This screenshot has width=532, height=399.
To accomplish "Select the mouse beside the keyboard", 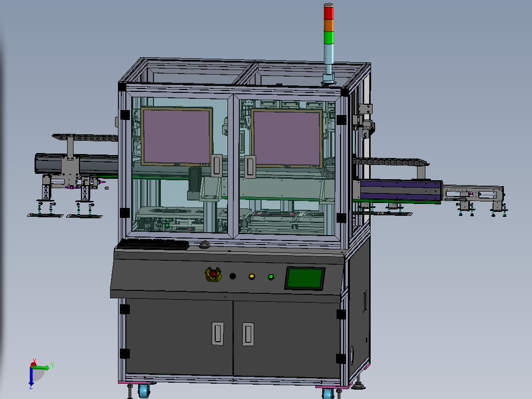I will click(x=204, y=244).
